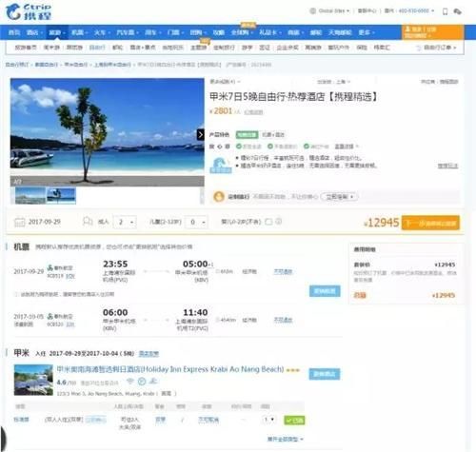Screen dimensions: 476x452
Task: Click the orange custom-travel avatar icon
Action: tap(219, 197)
